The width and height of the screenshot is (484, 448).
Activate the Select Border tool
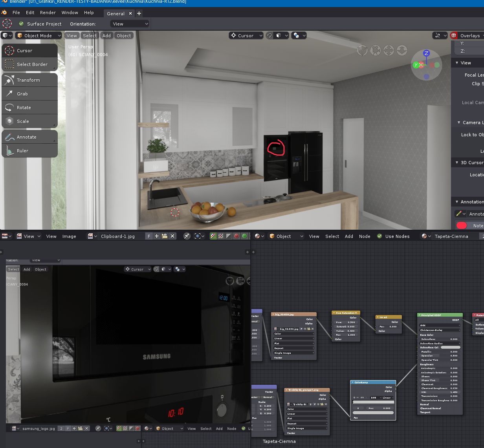pyautogui.click(x=30, y=64)
